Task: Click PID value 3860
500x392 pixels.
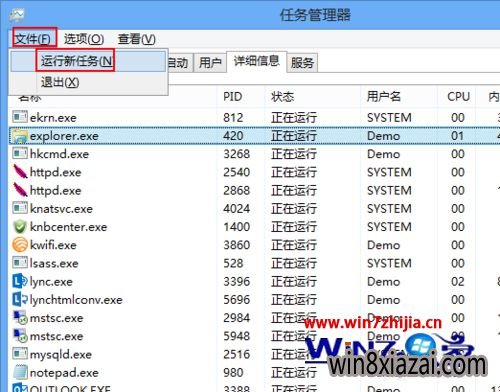Action: [237, 245]
